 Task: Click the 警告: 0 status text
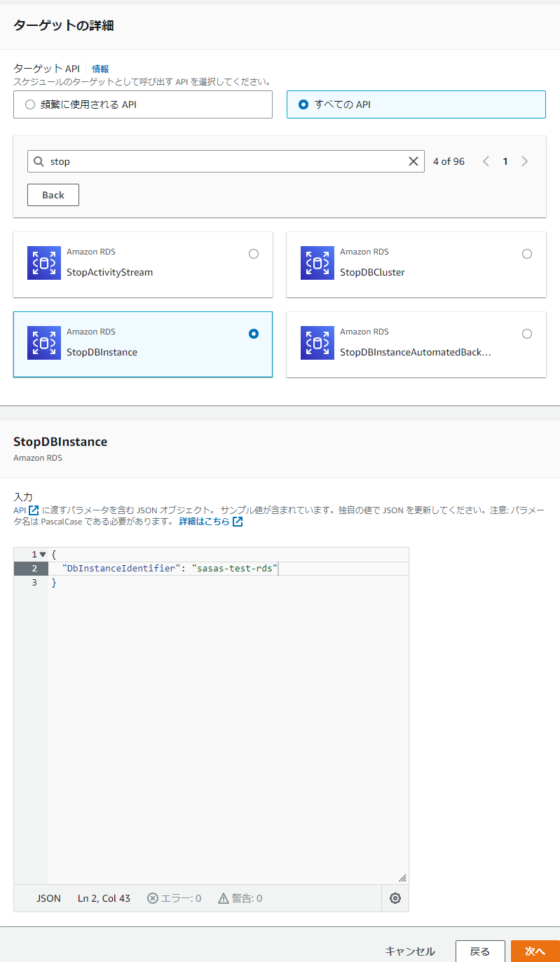pyautogui.click(x=247, y=898)
